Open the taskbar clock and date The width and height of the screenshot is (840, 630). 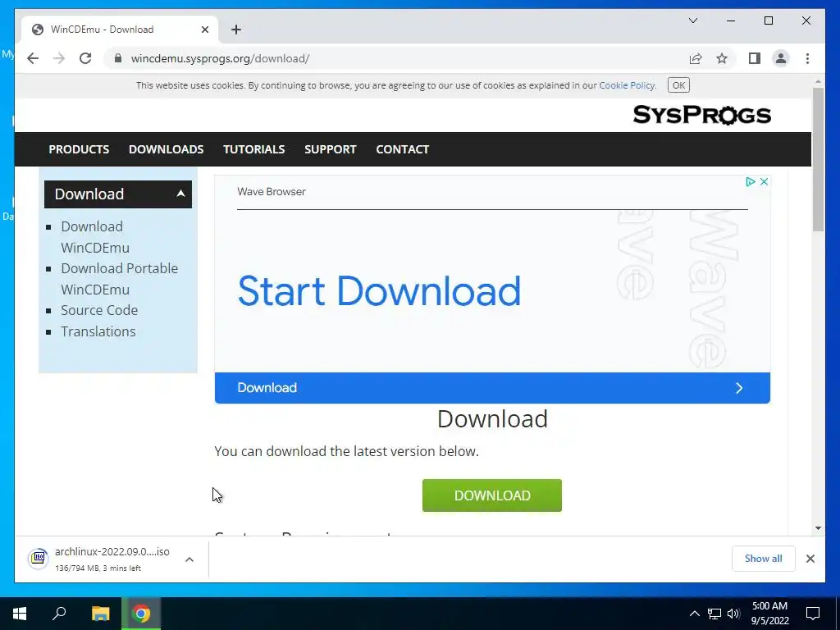pyautogui.click(x=769, y=614)
